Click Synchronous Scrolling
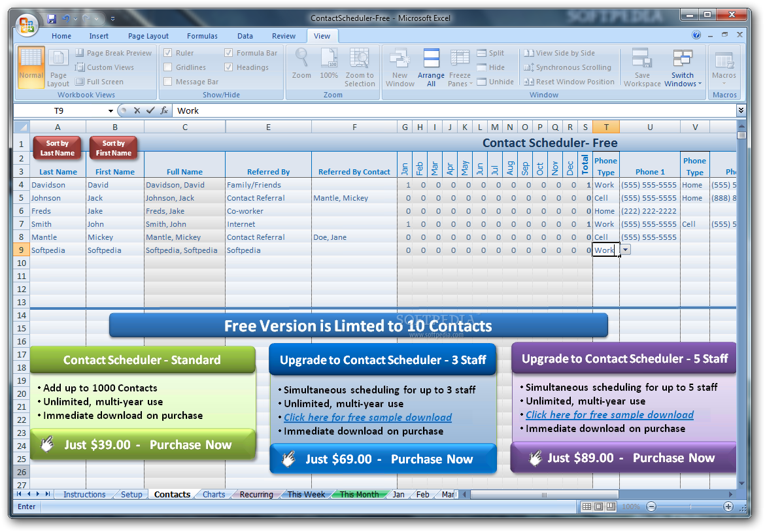Image resolution: width=765 pixels, height=532 pixels. [x=568, y=67]
